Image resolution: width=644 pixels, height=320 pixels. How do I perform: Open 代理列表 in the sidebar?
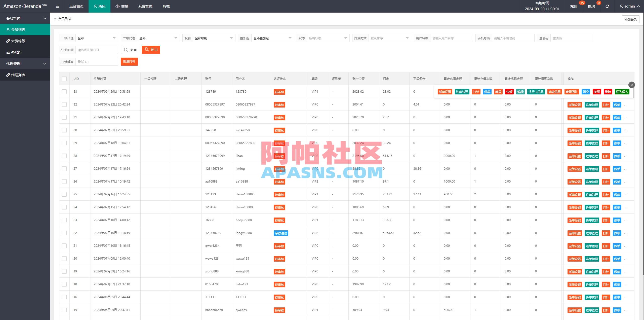[x=18, y=75]
